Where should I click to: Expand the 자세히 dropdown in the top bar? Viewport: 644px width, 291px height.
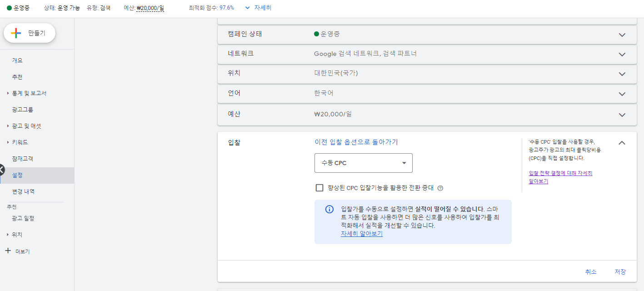[257, 7]
